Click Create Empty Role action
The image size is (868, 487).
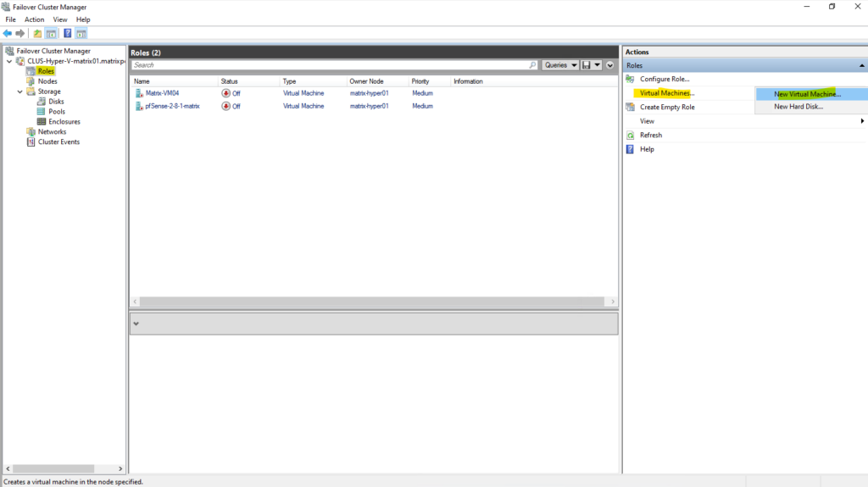pyautogui.click(x=666, y=108)
